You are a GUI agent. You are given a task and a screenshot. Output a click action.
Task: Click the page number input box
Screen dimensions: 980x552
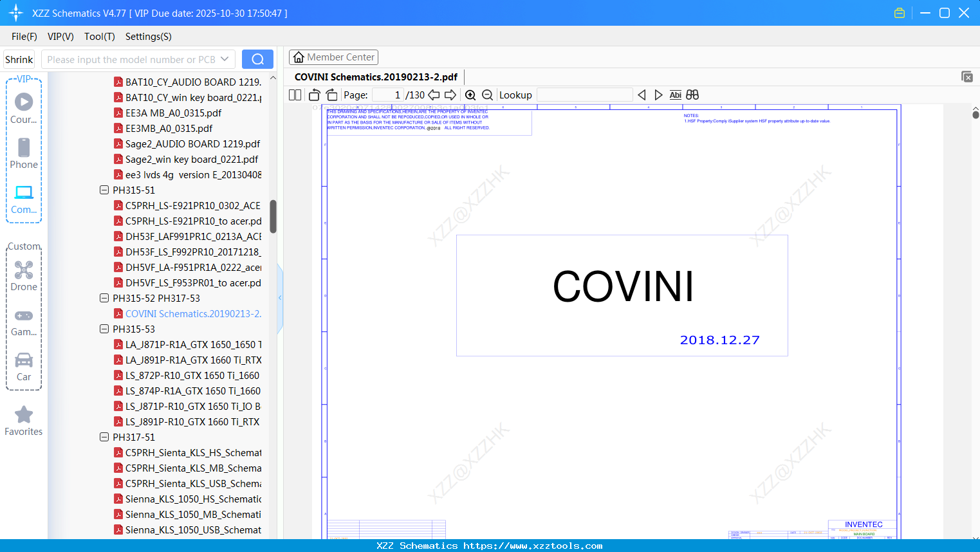click(388, 95)
